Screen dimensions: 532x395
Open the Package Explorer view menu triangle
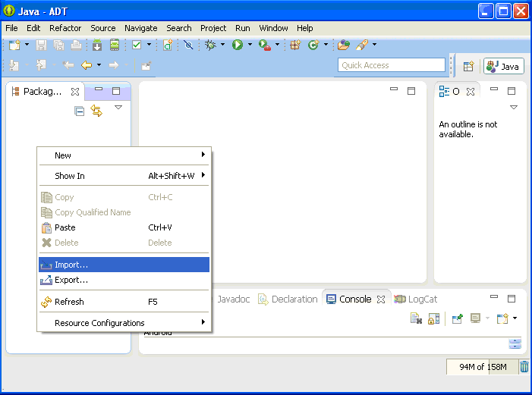tap(118, 108)
